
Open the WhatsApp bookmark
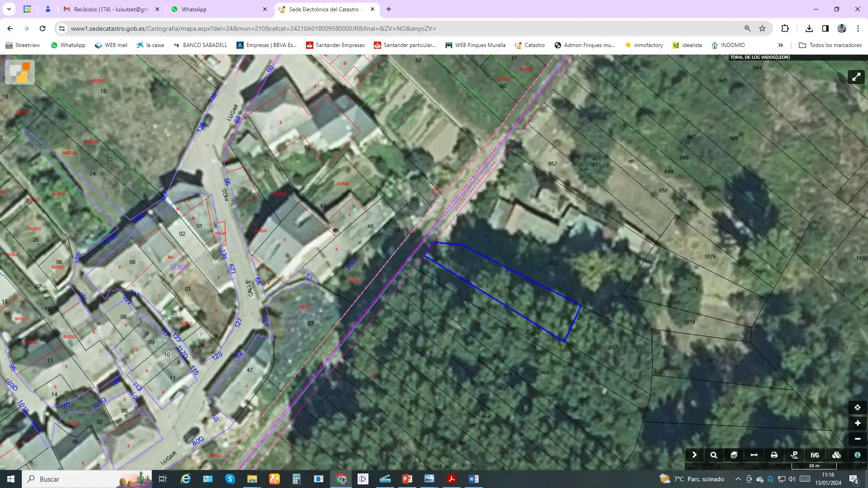pos(68,45)
